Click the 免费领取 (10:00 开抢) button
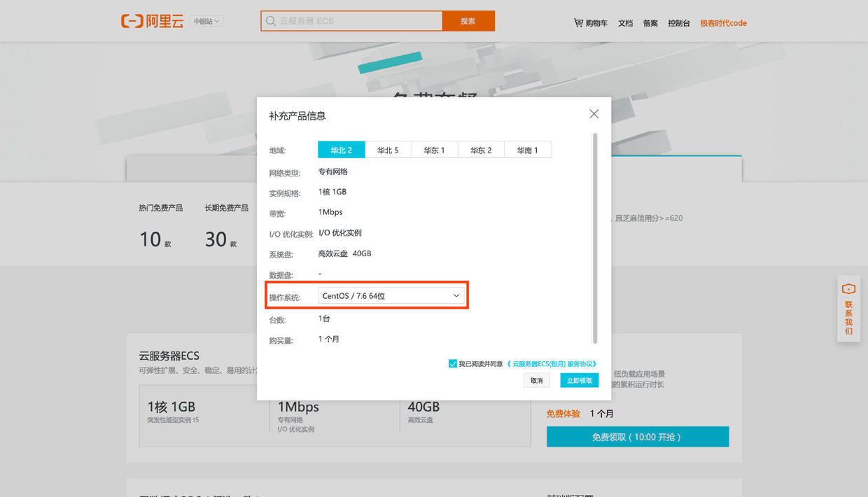This screenshot has height=497, width=868. 638,437
